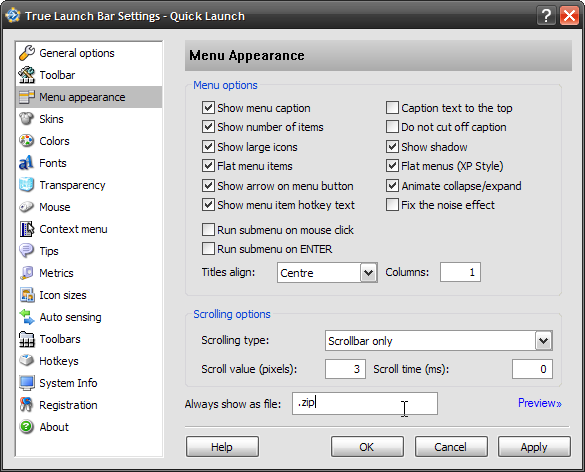Click the Help button

(x=222, y=447)
